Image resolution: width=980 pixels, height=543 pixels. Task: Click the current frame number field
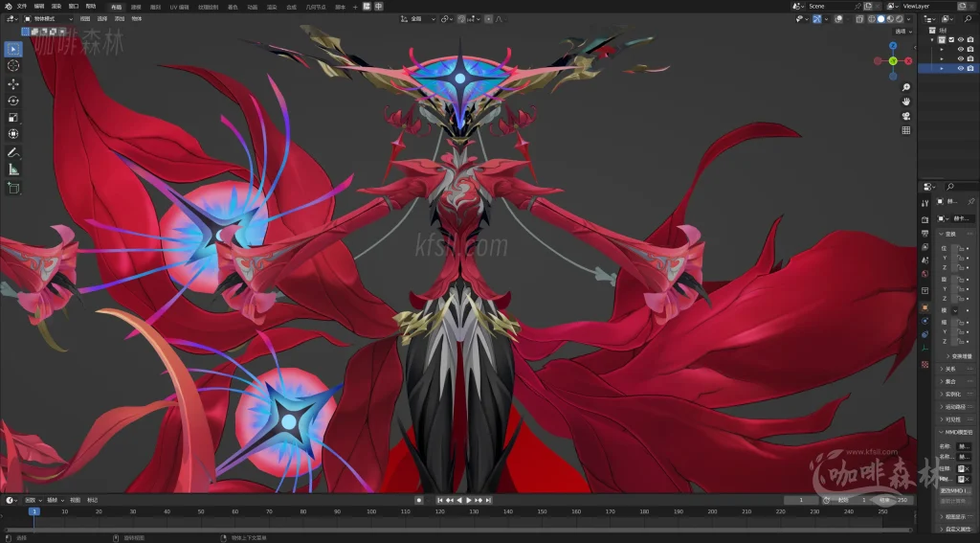(801, 500)
